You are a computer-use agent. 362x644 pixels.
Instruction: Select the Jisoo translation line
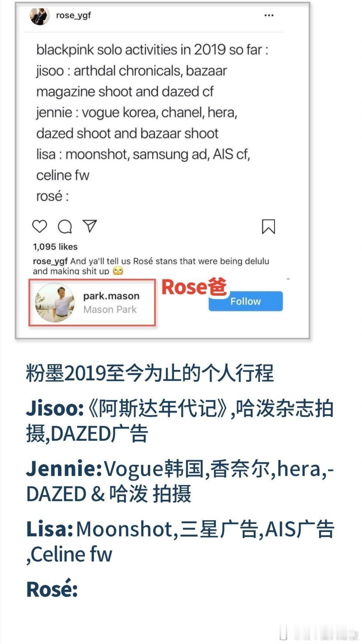click(x=180, y=421)
